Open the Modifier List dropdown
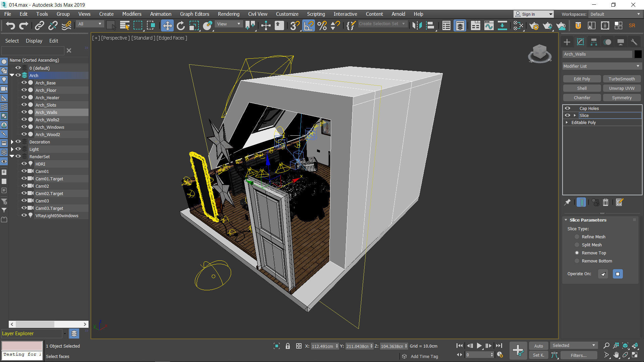Viewport: 644px width, 362px height. (602, 66)
